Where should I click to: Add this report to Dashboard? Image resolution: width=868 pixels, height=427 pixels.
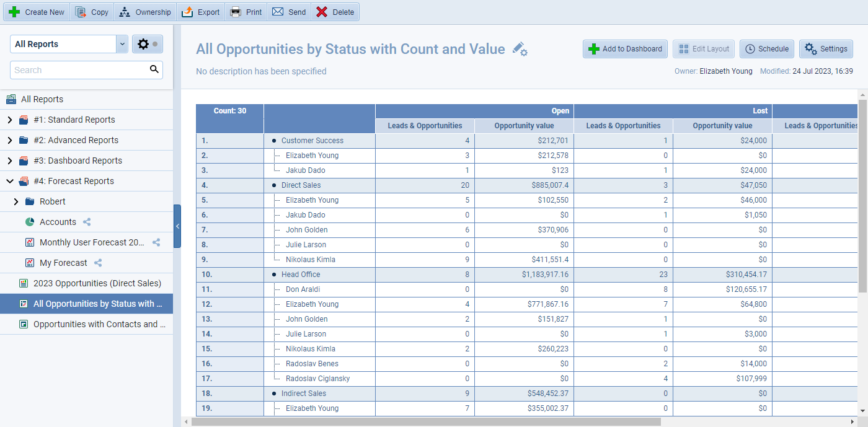[x=625, y=48]
